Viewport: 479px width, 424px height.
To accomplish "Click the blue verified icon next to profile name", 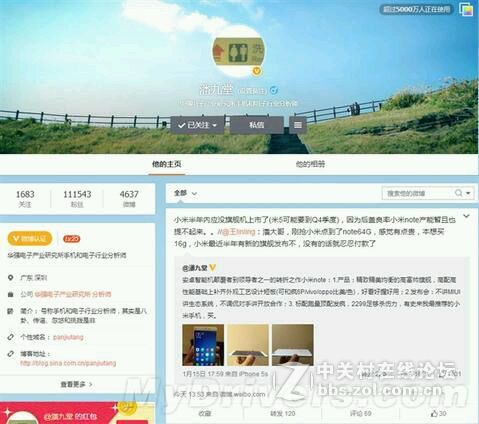I will click(274, 90).
